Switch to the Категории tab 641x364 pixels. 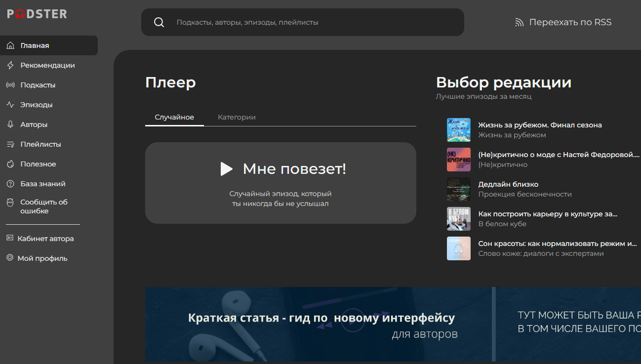[237, 117]
